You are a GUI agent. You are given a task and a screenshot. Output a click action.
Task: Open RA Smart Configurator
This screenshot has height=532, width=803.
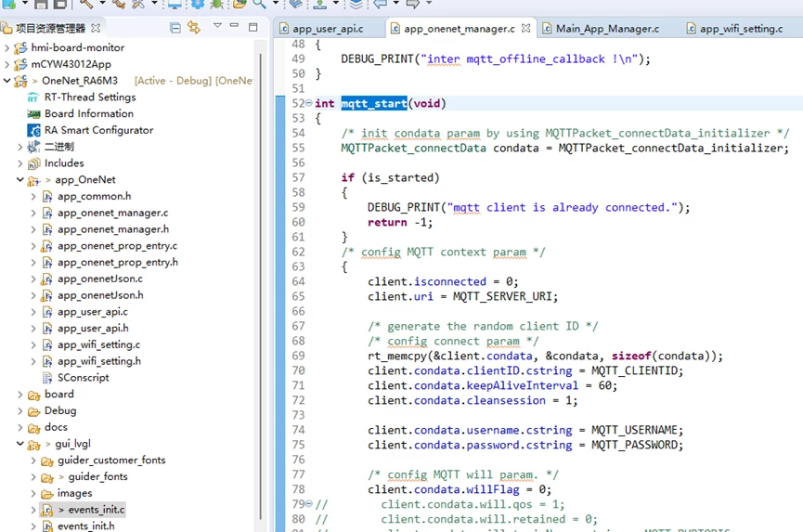tap(98, 130)
